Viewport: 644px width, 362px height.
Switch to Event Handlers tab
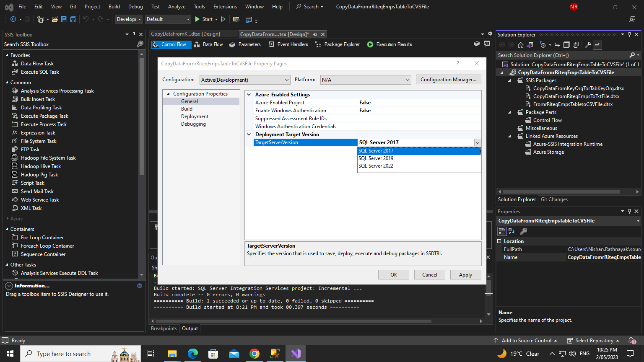pos(288,44)
